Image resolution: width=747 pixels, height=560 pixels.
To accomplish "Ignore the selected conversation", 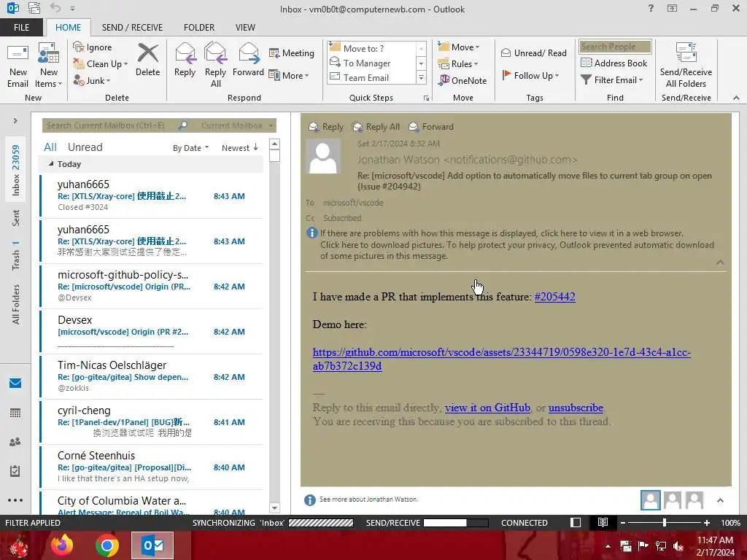I will pyautogui.click(x=93, y=47).
